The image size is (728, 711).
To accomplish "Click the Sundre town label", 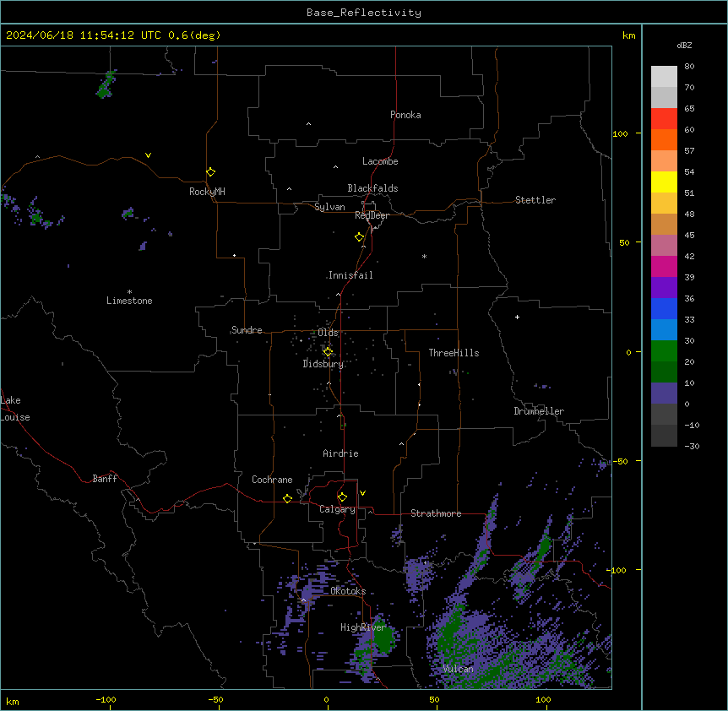I will tap(247, 330).
